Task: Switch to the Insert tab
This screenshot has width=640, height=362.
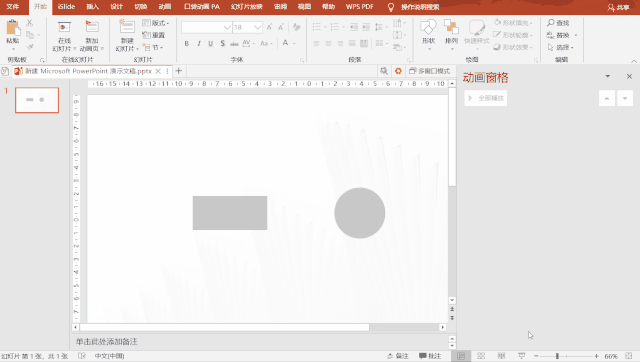Action: pyautogui.click(x=93, y=7)
